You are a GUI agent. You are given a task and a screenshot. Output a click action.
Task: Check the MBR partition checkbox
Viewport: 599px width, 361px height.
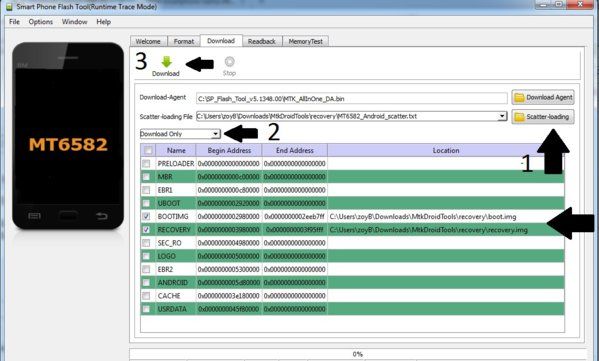(146, 177)
